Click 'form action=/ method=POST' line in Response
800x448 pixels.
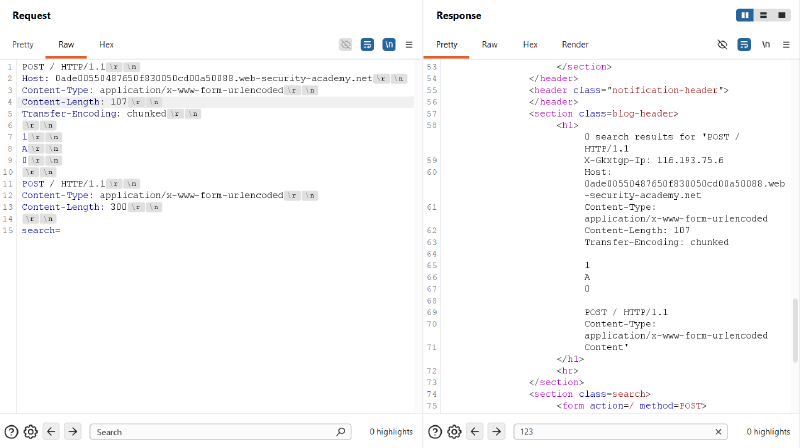click(x=632, y=406)
